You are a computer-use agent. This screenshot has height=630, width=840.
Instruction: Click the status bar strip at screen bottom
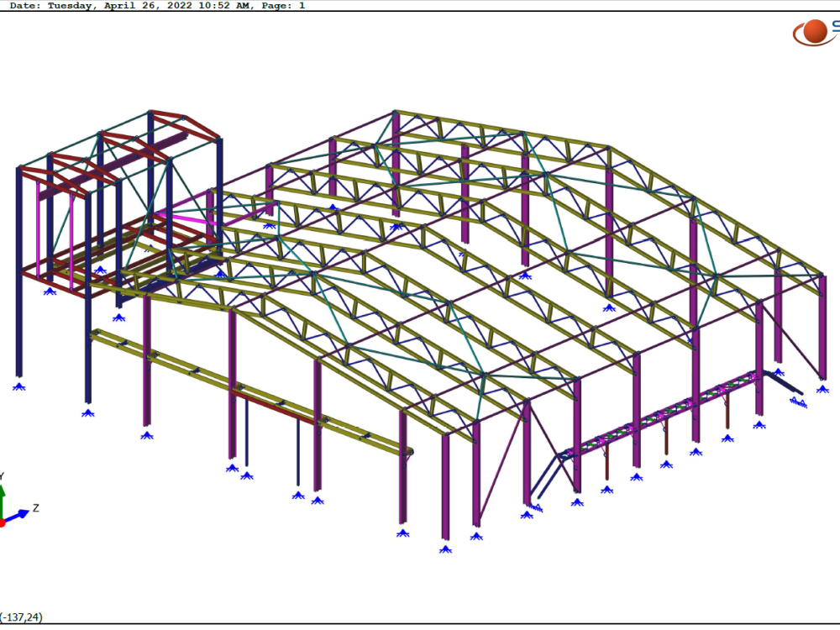[420, 625]
